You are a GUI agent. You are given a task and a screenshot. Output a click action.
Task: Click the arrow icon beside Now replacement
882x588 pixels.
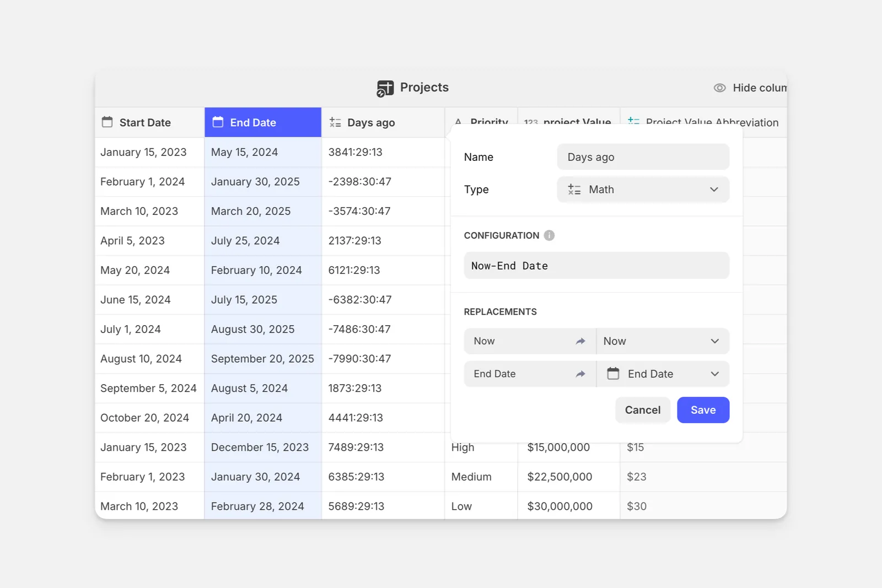tap(580, 341)
